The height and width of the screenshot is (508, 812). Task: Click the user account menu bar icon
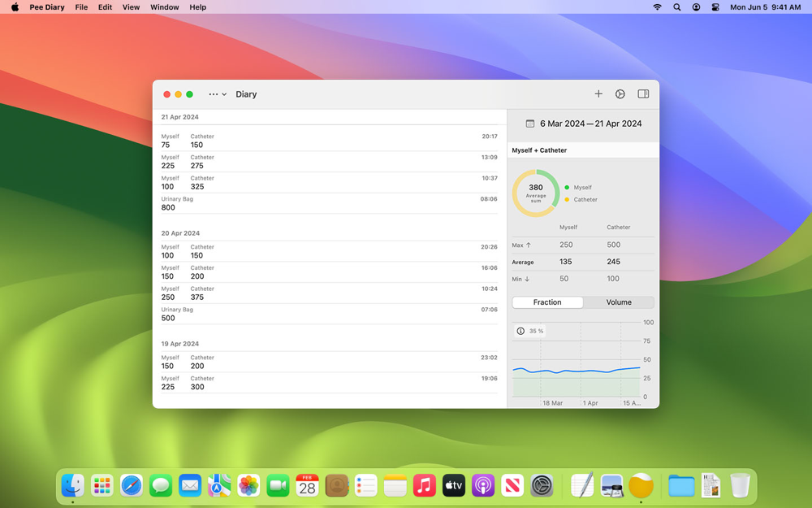(x=696, y=7)
